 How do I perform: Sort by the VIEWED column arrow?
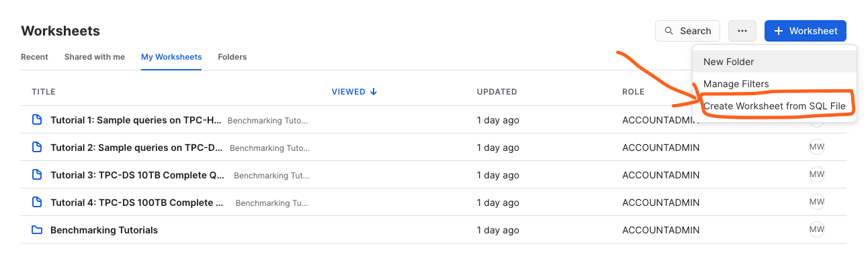coord(374,92)
